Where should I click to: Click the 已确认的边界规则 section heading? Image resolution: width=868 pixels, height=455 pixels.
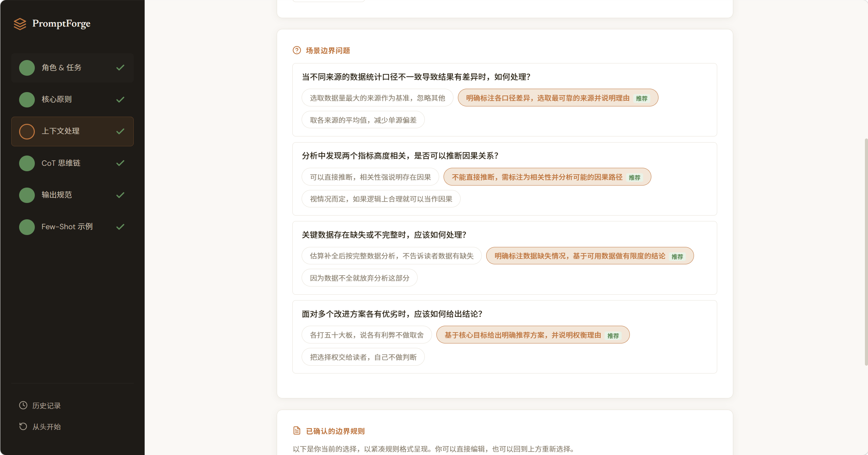coord(335,431)
